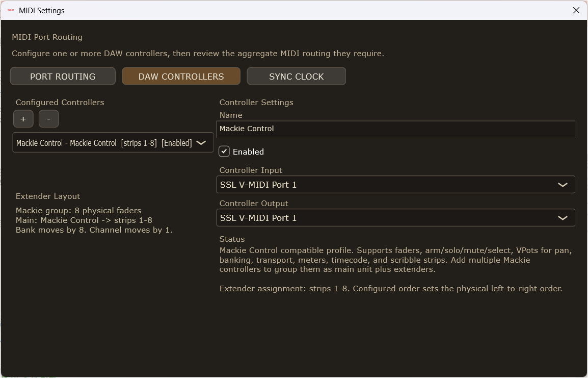Click 'Bank moves by 8' text line
This screenshot has width=588, height=378.
click(94, 230)
